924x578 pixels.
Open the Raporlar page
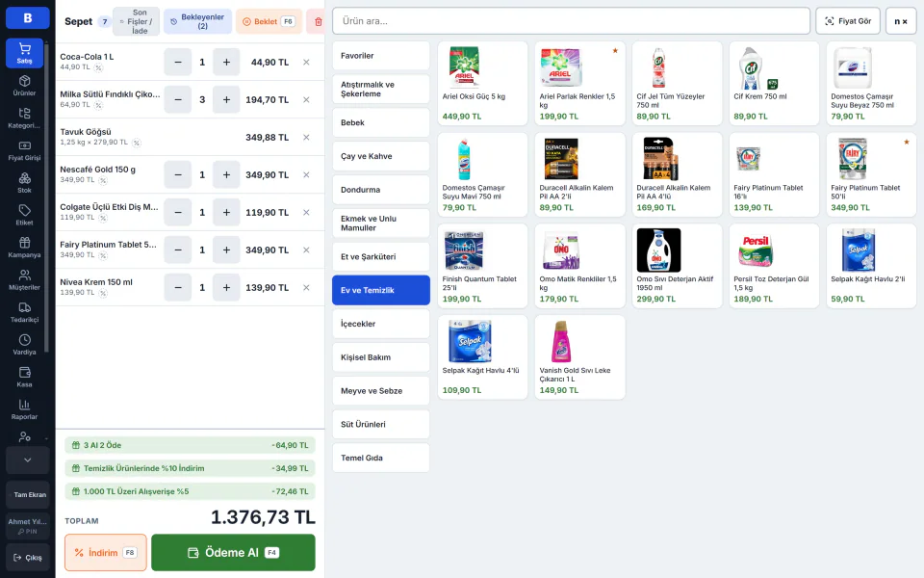24,410
